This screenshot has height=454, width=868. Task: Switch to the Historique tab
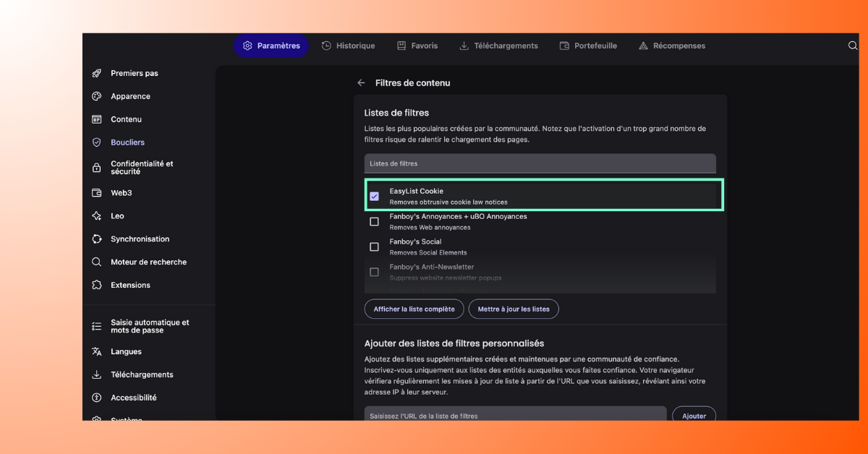coord(348,46)
